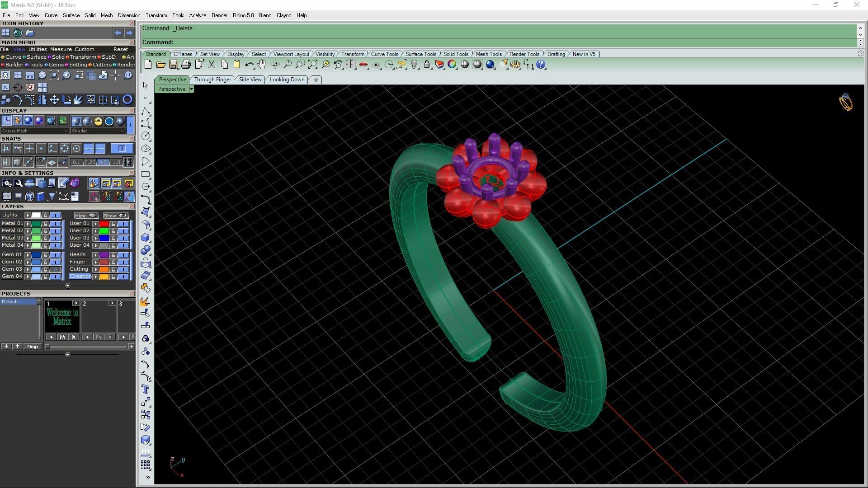868x488 pixels.
Task: Click the funnel filter icon in Info & Settings
Action: pyautogui.click(x=52, y=197)
